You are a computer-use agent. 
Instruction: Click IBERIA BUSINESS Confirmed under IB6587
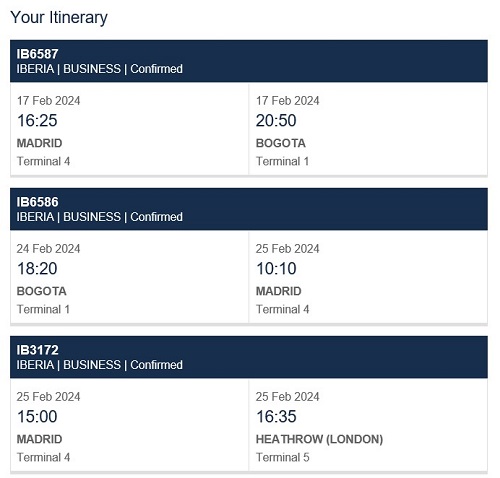pyautogui.click(x=99, y=69)
